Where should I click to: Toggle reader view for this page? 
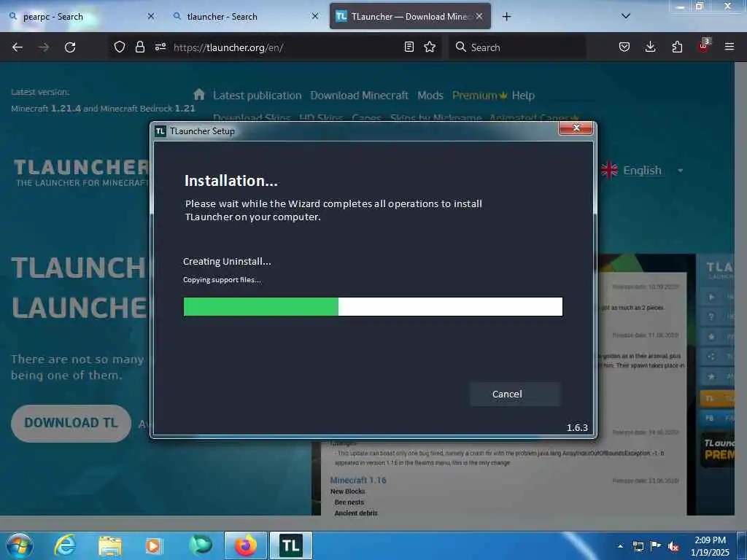point(409,47)
